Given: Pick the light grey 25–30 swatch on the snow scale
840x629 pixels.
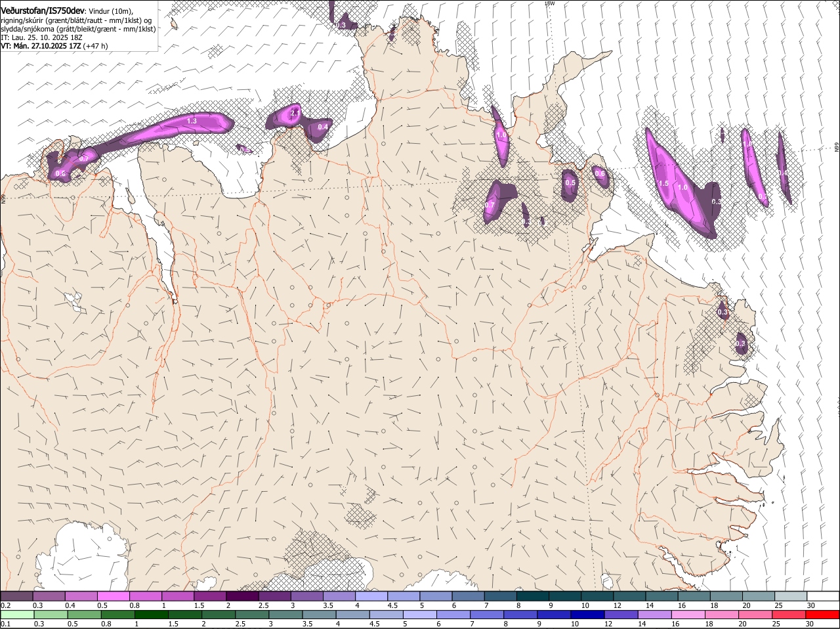Looking at the screenshot, I should [x=791, y=596].
